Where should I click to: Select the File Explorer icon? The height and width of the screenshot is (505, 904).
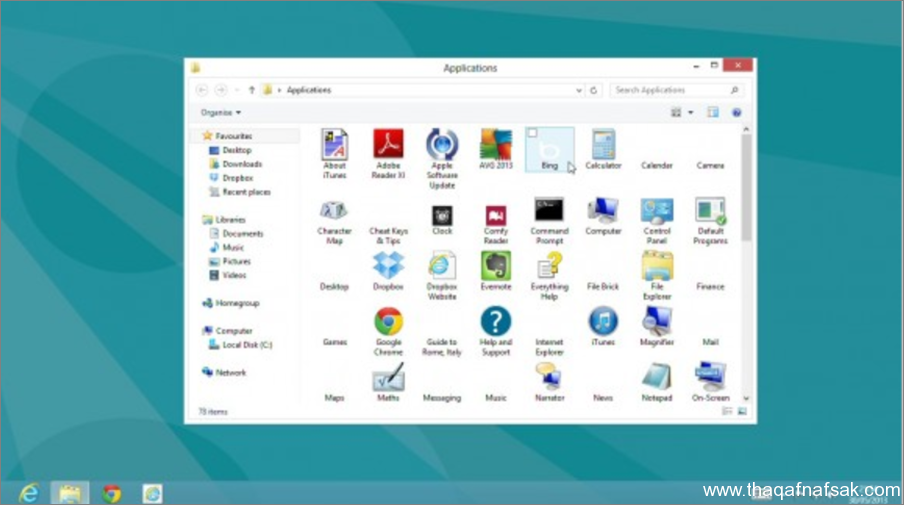(657, 266)
